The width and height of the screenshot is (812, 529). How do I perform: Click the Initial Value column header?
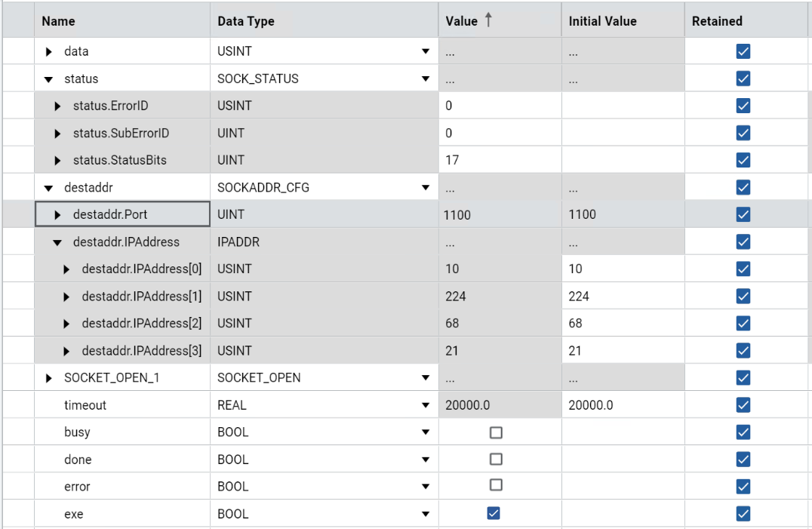point(602,21)
